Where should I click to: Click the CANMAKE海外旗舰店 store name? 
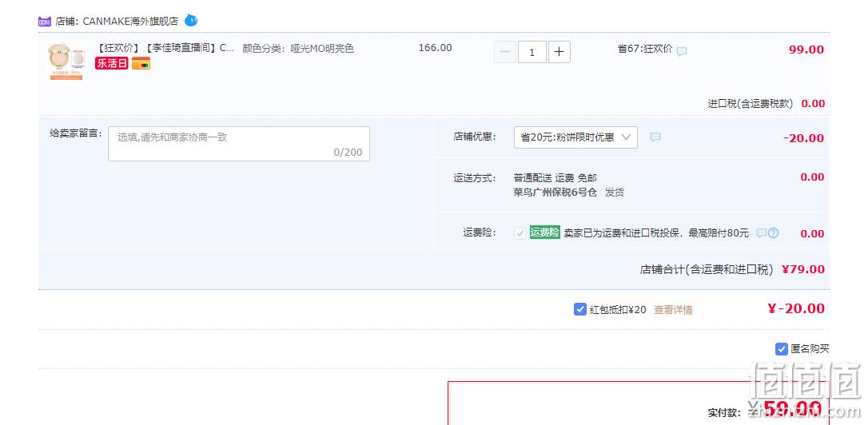tap(130, 22)
